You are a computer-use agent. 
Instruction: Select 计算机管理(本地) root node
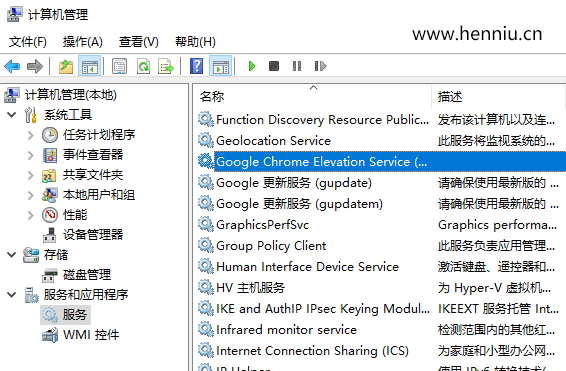coord(71,95)
